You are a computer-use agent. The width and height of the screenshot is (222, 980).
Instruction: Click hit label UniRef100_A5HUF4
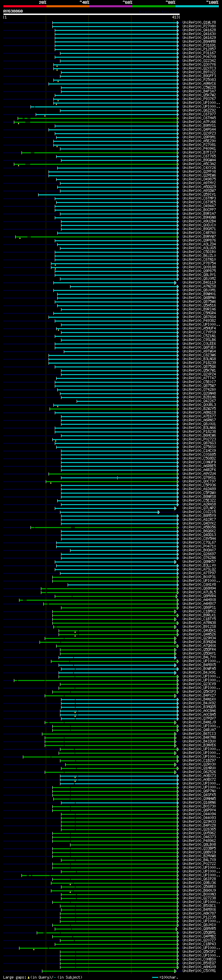coord(199,328)
